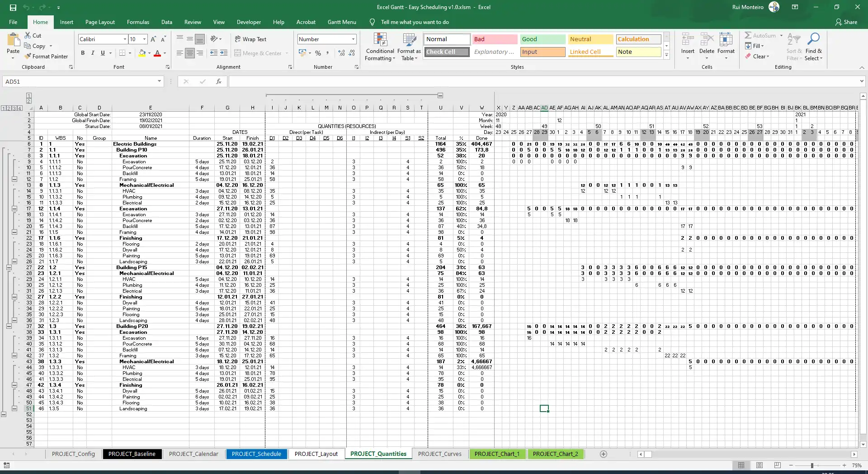Apply the Check Cell style
This screenshot has width=868, height=474.
pyautogui.click(x=447, y=52)
